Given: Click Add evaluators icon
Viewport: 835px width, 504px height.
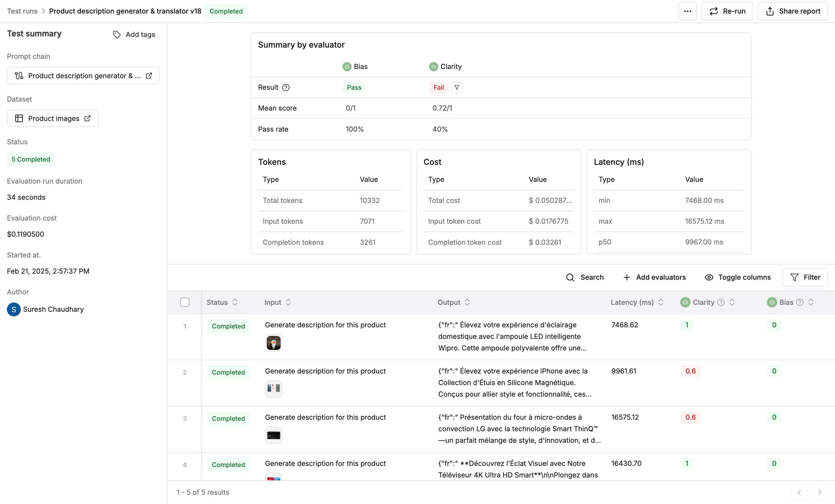Looking at the screenshot, I should (x=627, y=277).
